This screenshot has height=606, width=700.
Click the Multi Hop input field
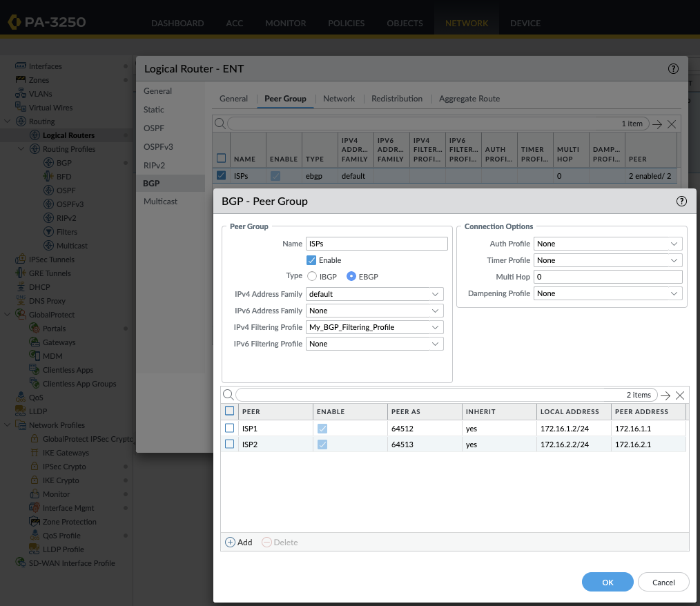click(608, 277)
